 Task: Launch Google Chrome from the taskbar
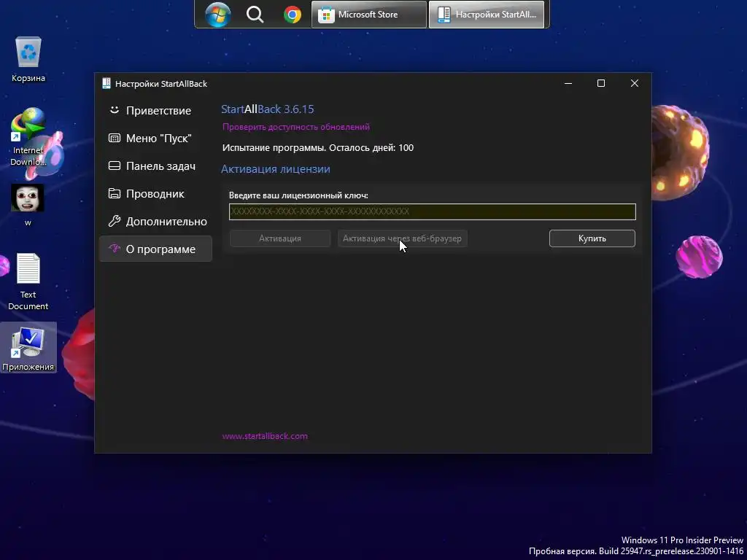click(x=292, y=15)
